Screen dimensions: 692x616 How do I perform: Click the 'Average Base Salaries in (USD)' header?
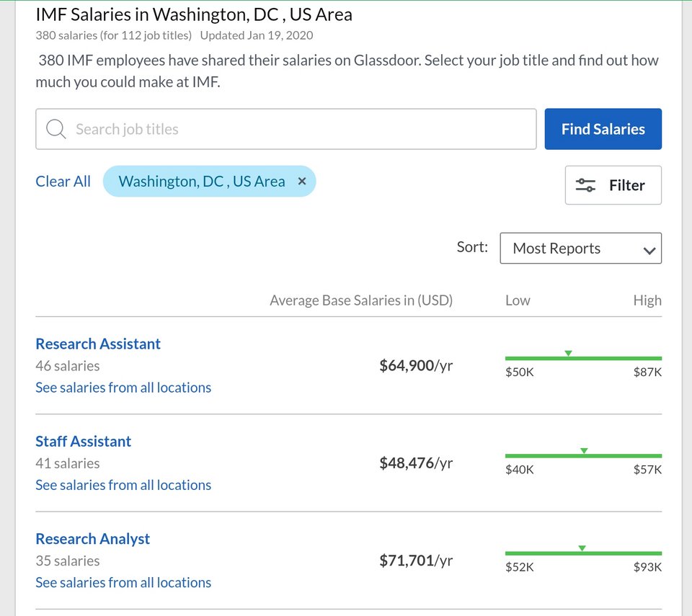click(361, 300)
